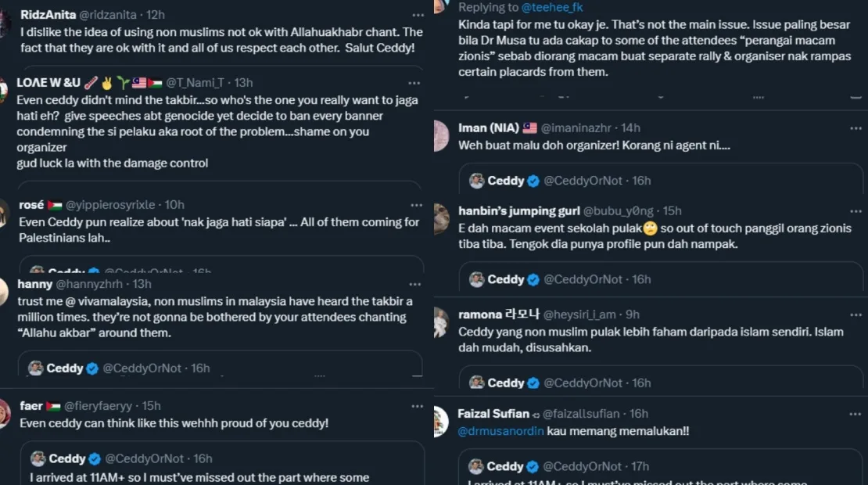
Task: Click Ceddy's verified badge under hanny's tweet
Action: [x=92, y=368]
